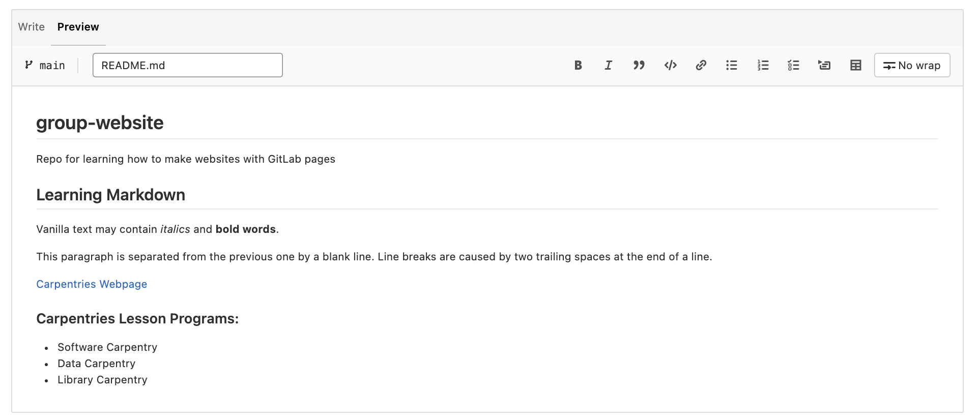
Task: Click the Software Carpentry list item
Action: [x=107, y=347]
